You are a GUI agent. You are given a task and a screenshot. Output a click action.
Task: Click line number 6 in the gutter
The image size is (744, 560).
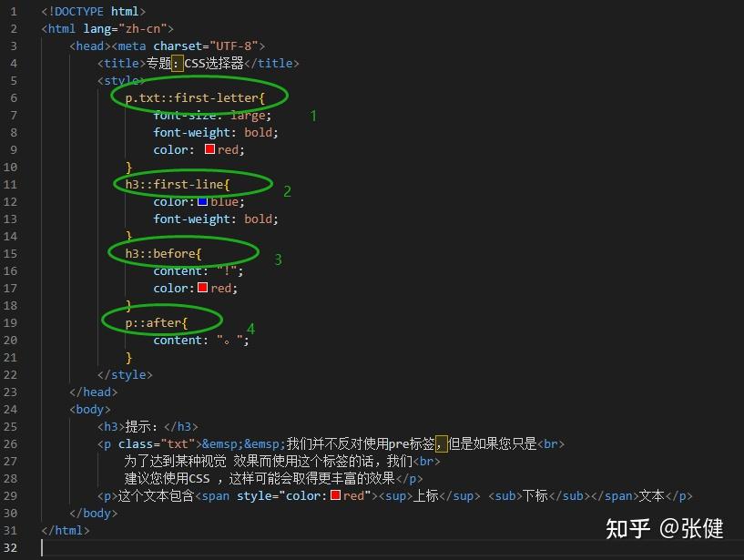[14, 98]
